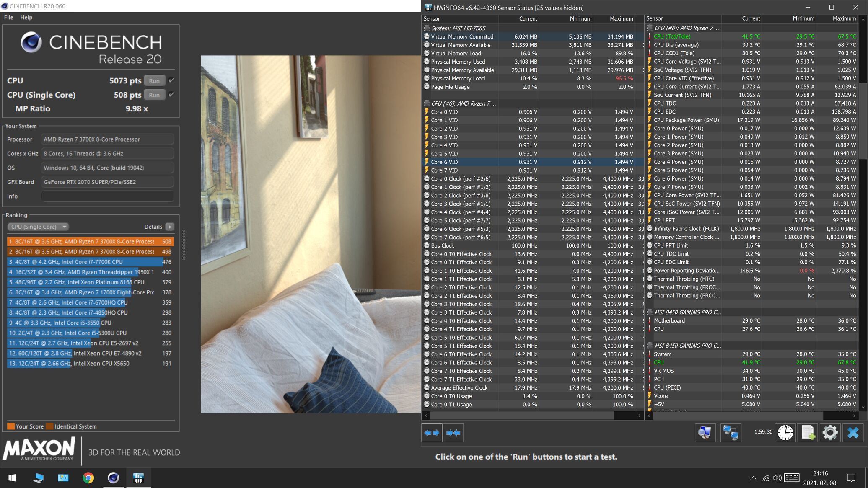The height and width of the screenshot is (488, 868).
Task: Open the Windows Start menu
Action: (12, 478)
